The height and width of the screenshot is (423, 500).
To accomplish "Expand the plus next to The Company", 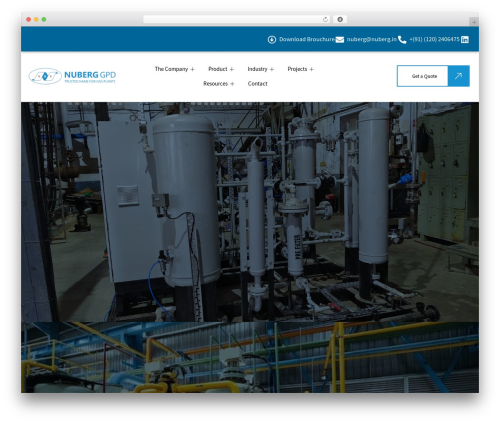I will [192, 69].
